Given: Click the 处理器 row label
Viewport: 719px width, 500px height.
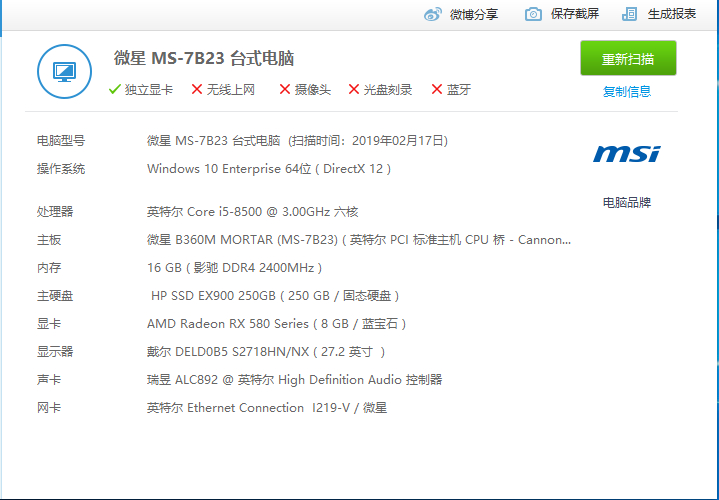Looking at the screenshot, I should (x=55, y=211).
